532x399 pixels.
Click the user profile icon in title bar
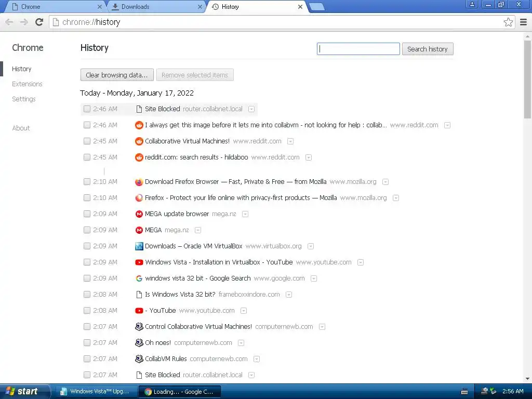tap(472, 4)
